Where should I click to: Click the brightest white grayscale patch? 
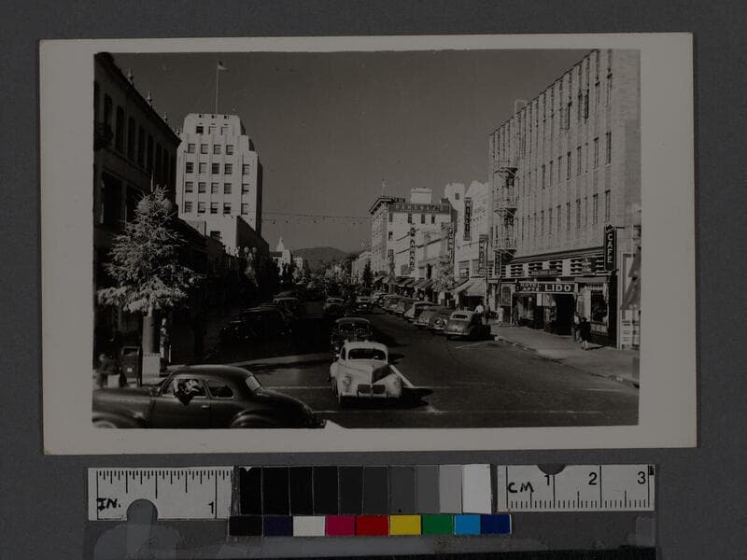pyautogui.click(x=476, y=489)
